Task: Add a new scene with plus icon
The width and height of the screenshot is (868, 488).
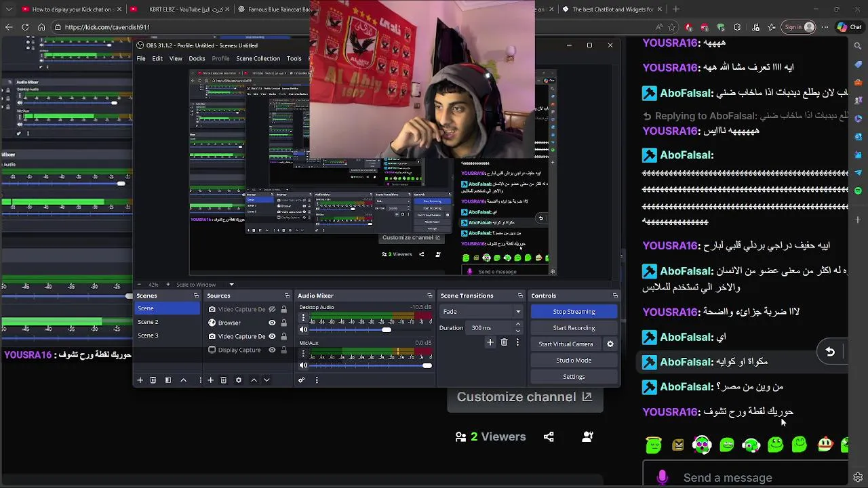Action: [x=140, y=380]
